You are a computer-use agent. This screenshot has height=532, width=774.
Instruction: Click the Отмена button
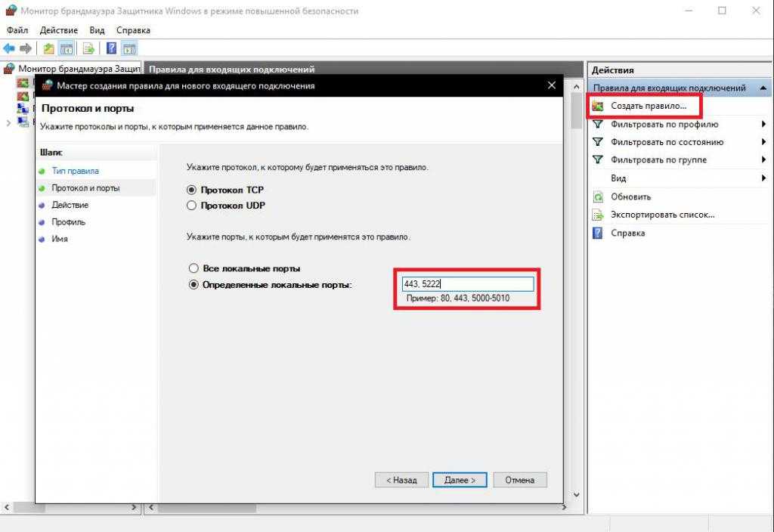tap(519, 480)
